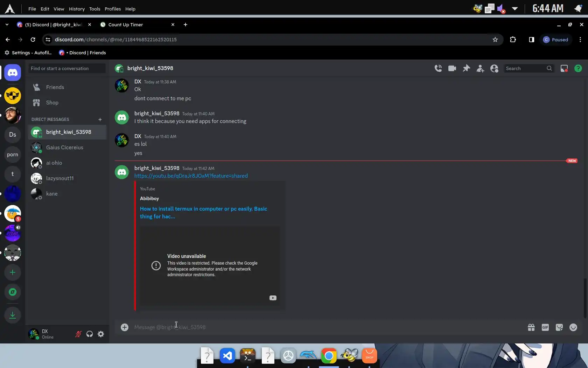The width and height of the screenshot is (588, 368).
Task: Open Discord help icon
Action: (x=578, y=68)
